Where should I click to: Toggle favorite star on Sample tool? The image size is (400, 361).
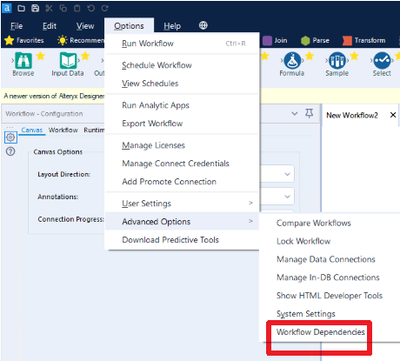pos(354,56)
